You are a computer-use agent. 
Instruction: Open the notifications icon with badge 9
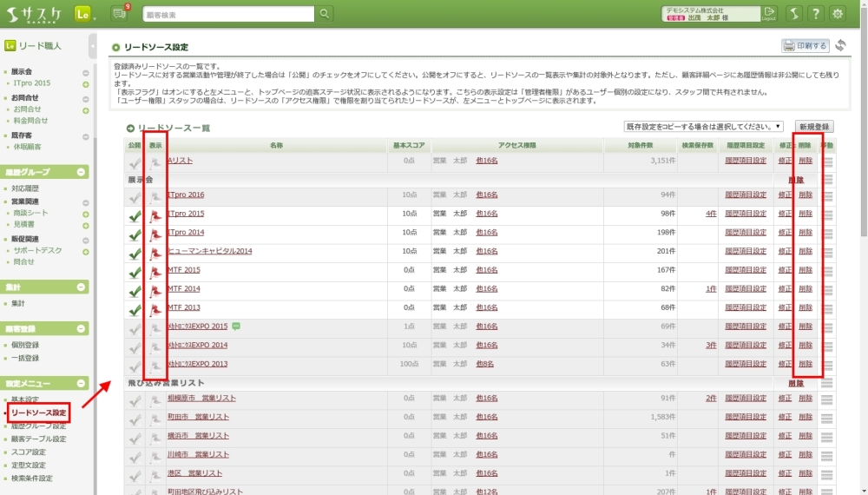120,13
